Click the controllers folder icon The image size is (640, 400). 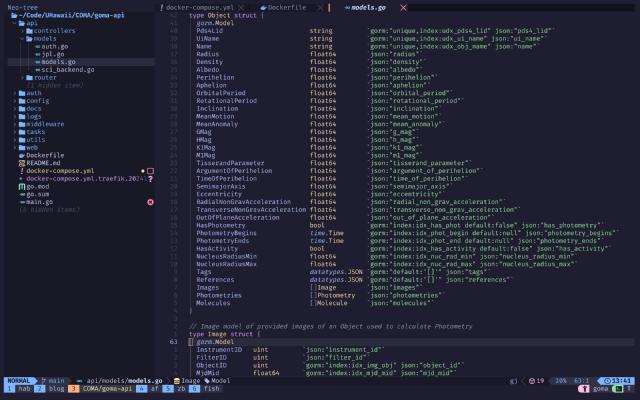[29, 31]
